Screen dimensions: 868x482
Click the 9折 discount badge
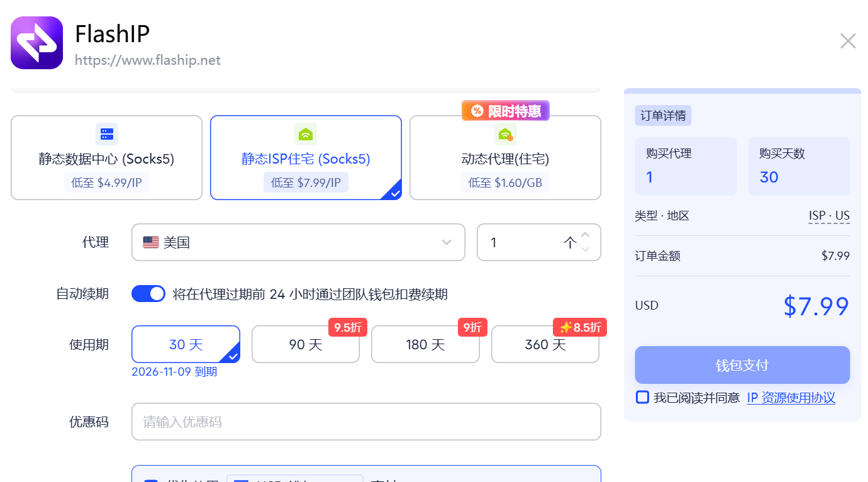472,327
